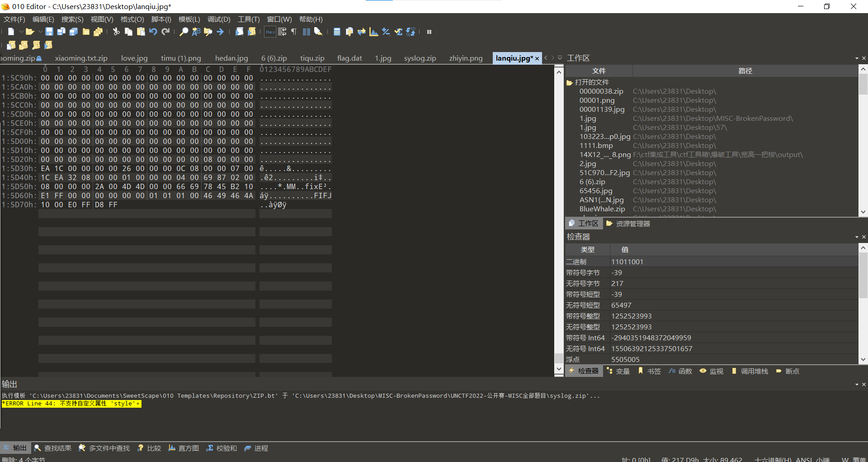Screen dimensions: 868x462
Task: Click the Paste clipboard icon
Action: point(141,32)
